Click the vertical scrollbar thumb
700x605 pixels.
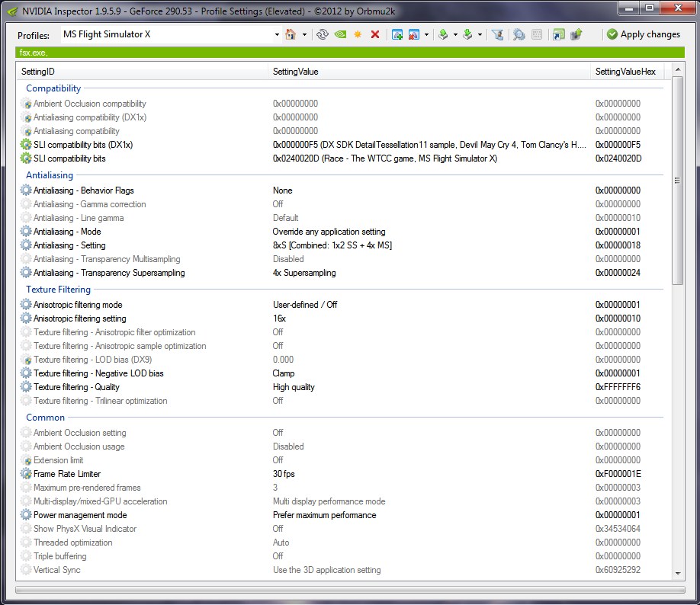tap(678, 181)
